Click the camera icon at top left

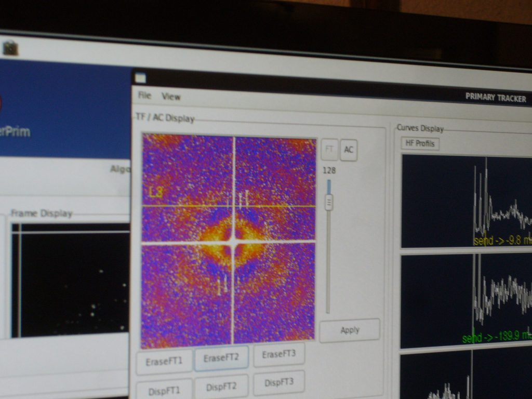[x=10, y=48]
